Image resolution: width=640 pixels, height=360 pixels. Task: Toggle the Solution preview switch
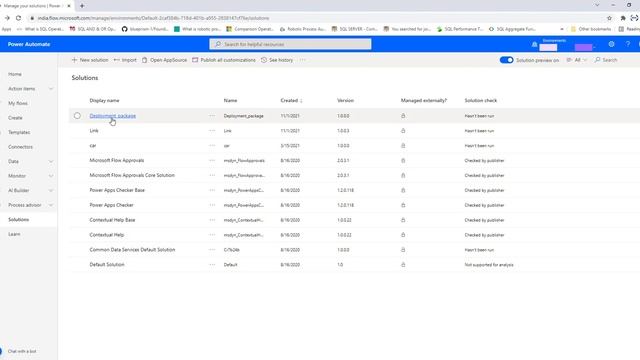coord(506,60)
